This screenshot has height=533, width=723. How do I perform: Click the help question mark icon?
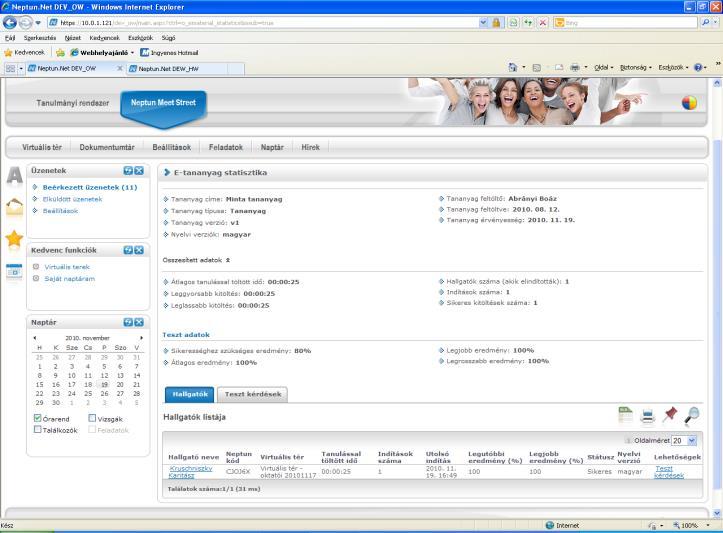coord(698,67)
